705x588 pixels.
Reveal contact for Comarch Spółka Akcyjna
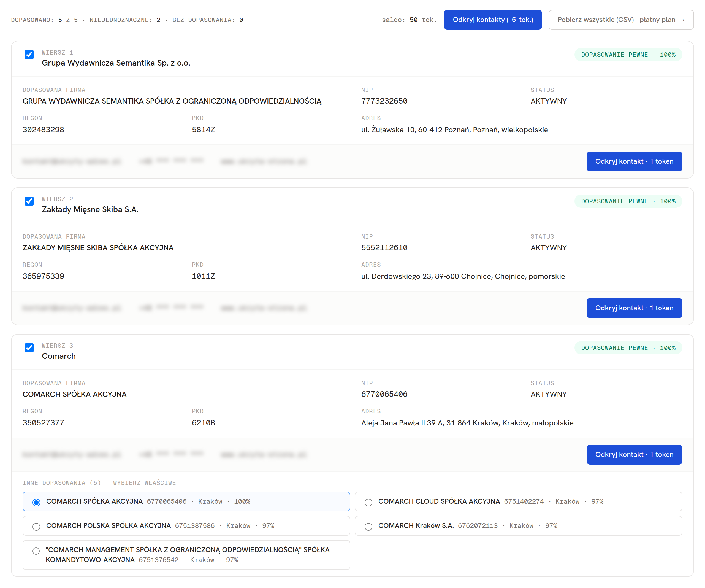[634, 455]
